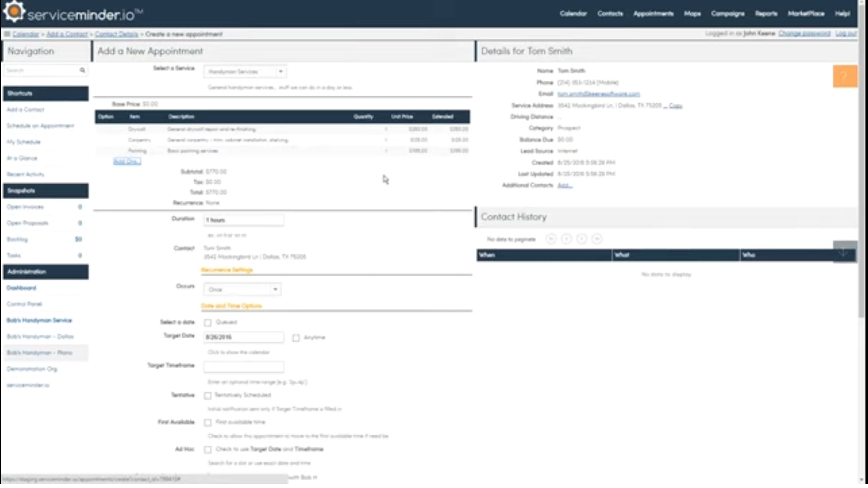Image resolution: width=868 pixels, height=488 pixels.
Task: Enable the Anytime checkbox
Action: point(296,337)
